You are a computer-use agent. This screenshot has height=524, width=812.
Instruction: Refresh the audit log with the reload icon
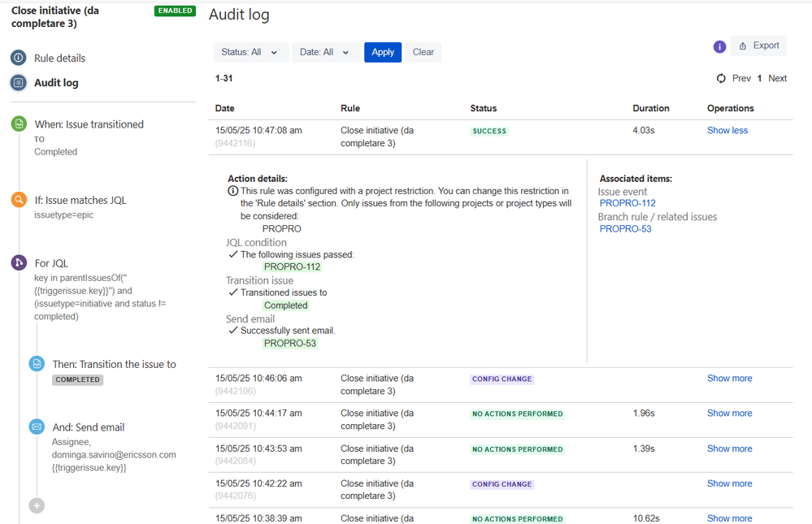721,78
